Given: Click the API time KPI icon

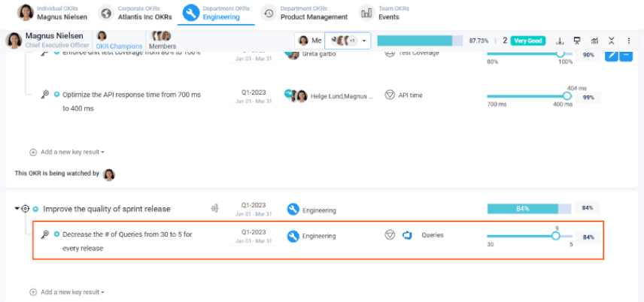Looking at the screenshot, I should [390, 95].
